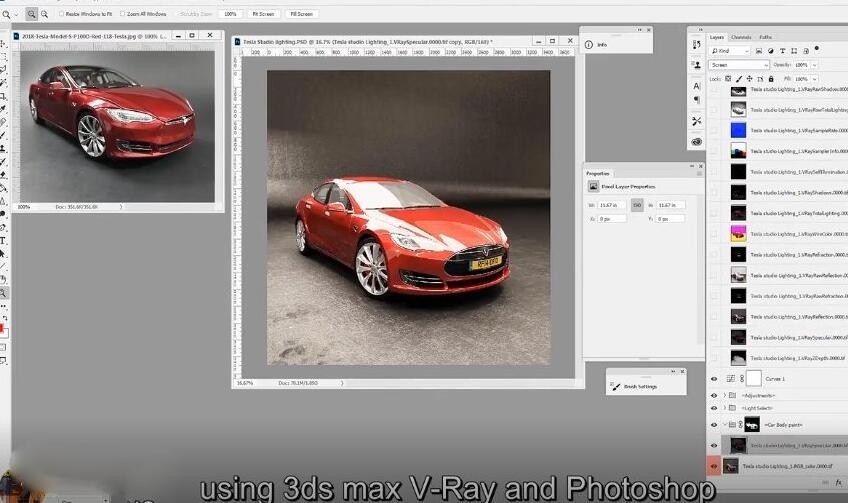
Task: Enable Zoom All Windows checkbox
Action: pyautogui.click(x=122, y=14)
